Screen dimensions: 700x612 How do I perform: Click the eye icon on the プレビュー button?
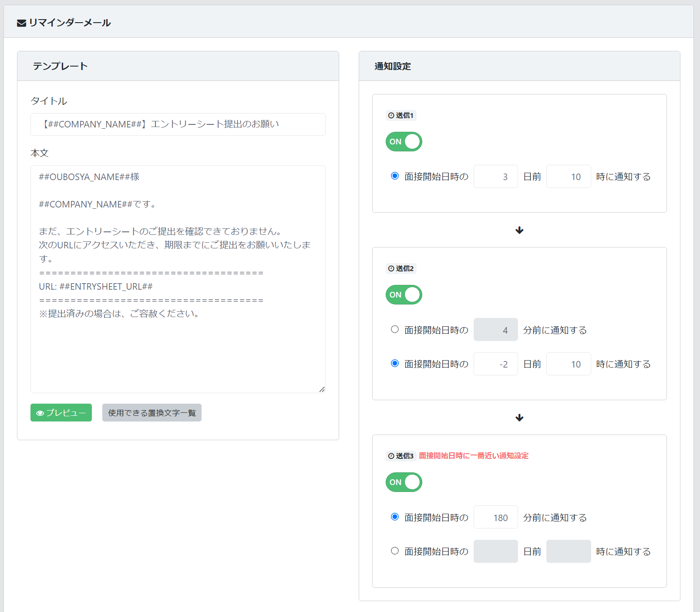coord(40,413)
